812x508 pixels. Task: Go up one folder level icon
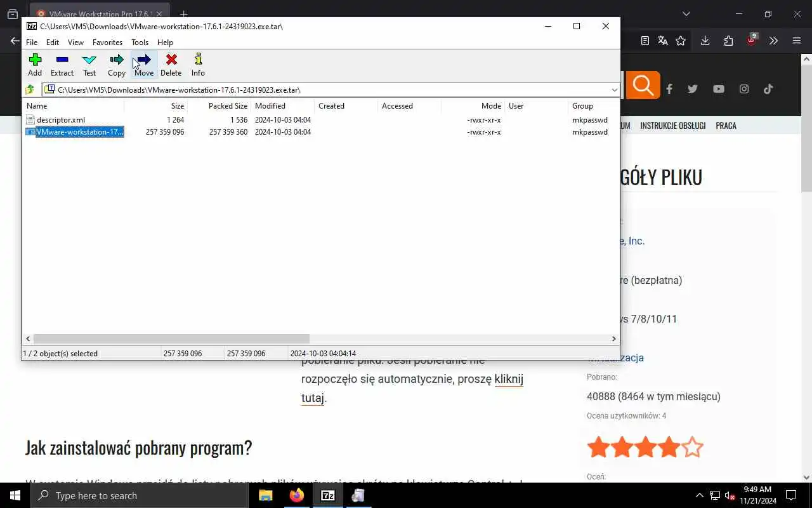(x=30, y=90)
